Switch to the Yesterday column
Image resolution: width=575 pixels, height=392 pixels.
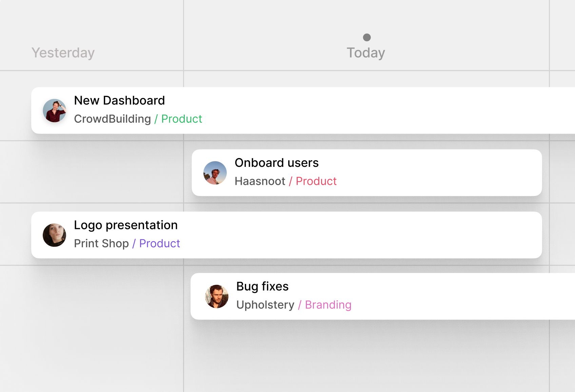[x=63, y=53]
